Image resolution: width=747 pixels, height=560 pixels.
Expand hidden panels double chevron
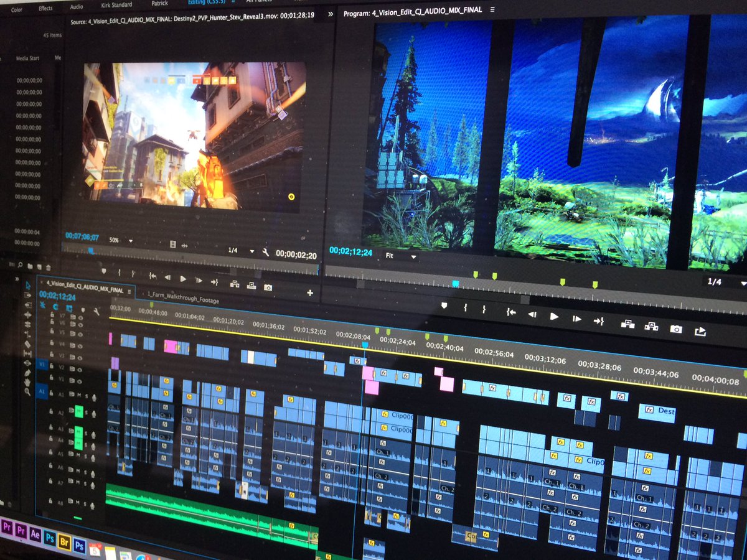pyautogui.click(x=330, y=13)
